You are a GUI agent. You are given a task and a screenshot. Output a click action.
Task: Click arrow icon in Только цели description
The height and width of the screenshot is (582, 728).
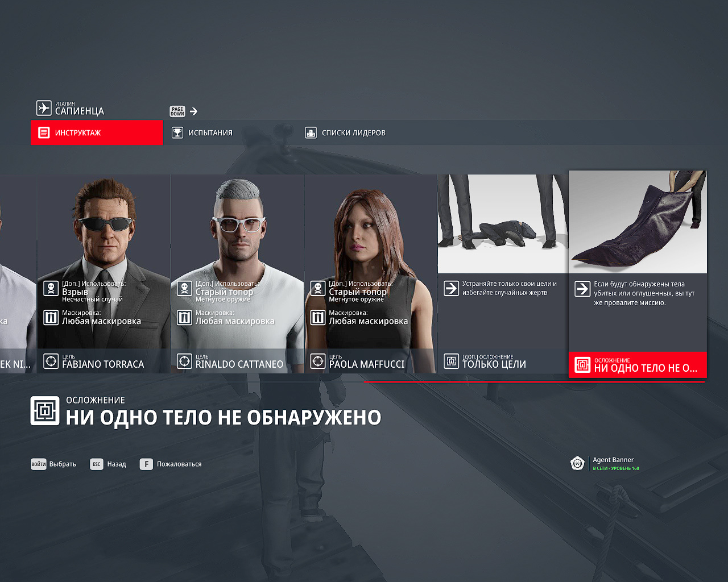point(451,288)
